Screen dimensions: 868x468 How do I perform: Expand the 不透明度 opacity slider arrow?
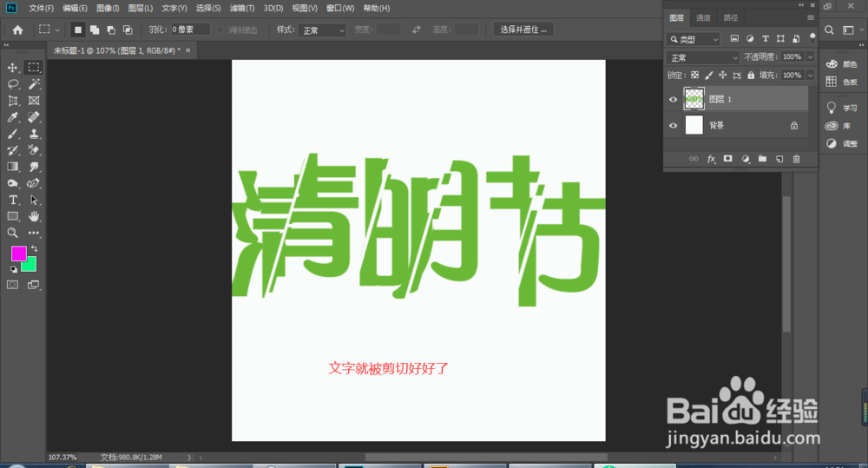pos(811,57)
